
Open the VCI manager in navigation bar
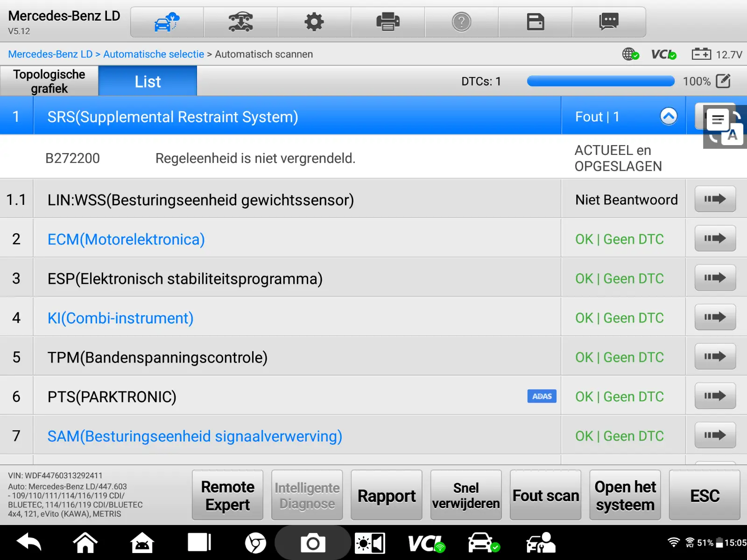426,543
